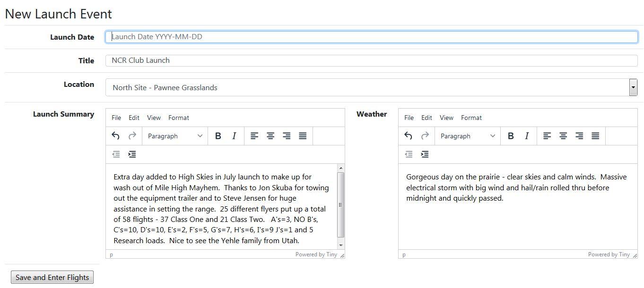
Task: Expand Paragraph format dropdown in Launch Summary
Action: point(175,136)
